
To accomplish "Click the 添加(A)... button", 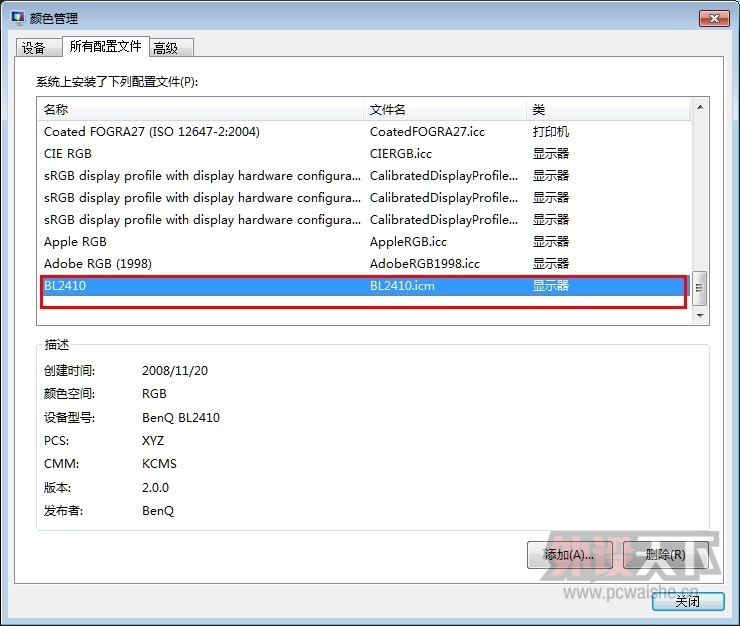I will tap(569, 555).
